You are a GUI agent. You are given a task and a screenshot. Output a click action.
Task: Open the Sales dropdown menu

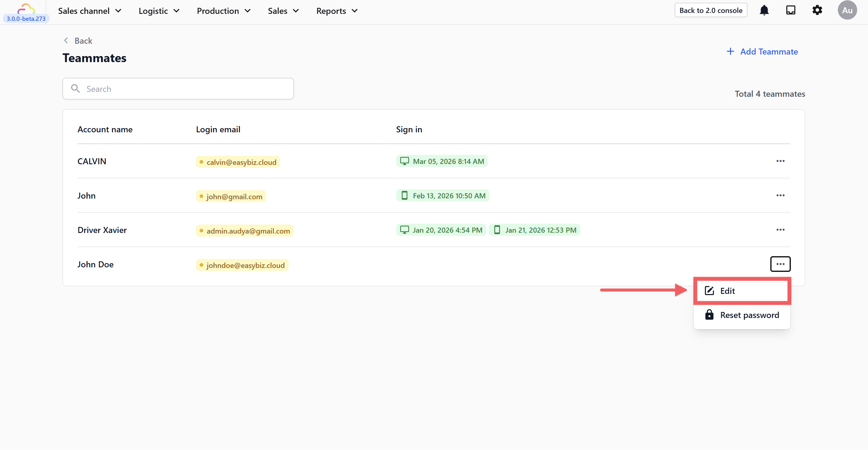click(x=283, y=11)
